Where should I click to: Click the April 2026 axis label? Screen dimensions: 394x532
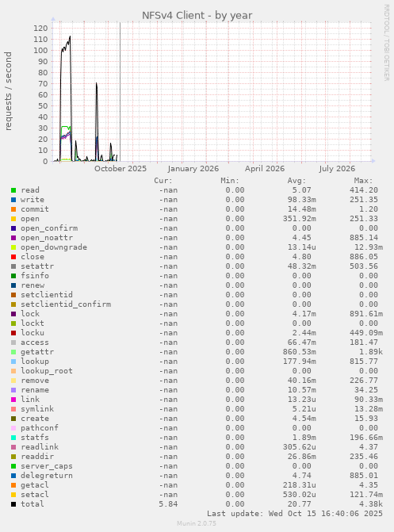pos(265,169)
